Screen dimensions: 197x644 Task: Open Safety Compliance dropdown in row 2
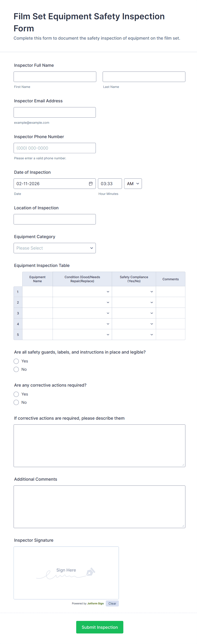coord(134,303)
